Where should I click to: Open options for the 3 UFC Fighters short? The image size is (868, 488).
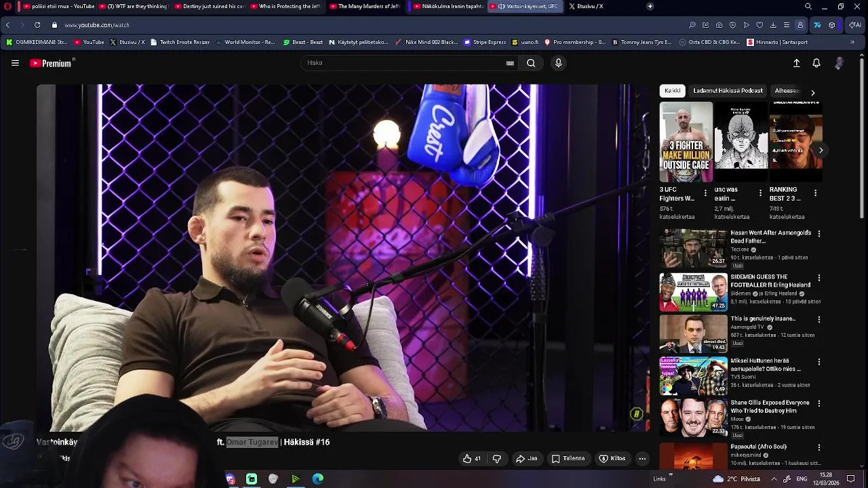705,193
